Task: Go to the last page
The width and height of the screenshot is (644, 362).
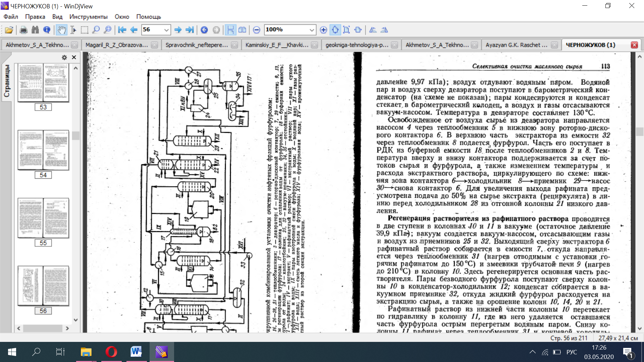Action: [x=190, y=30]
